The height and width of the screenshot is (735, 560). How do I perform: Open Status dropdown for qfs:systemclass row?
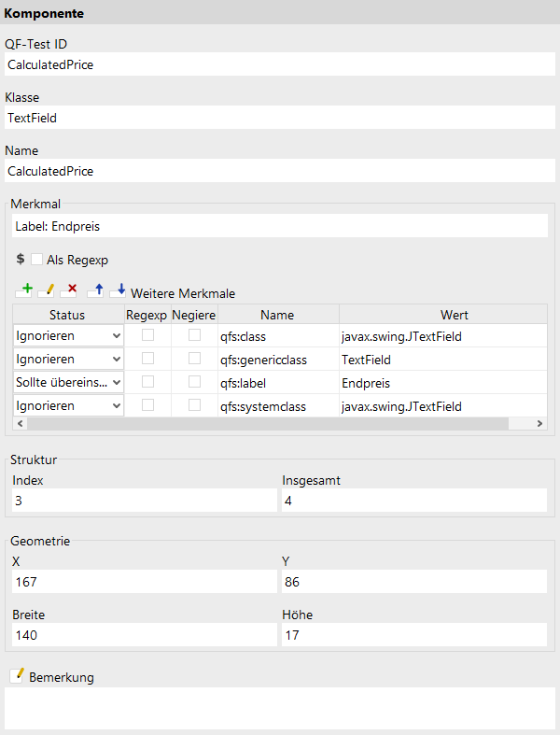coord(68,405)
